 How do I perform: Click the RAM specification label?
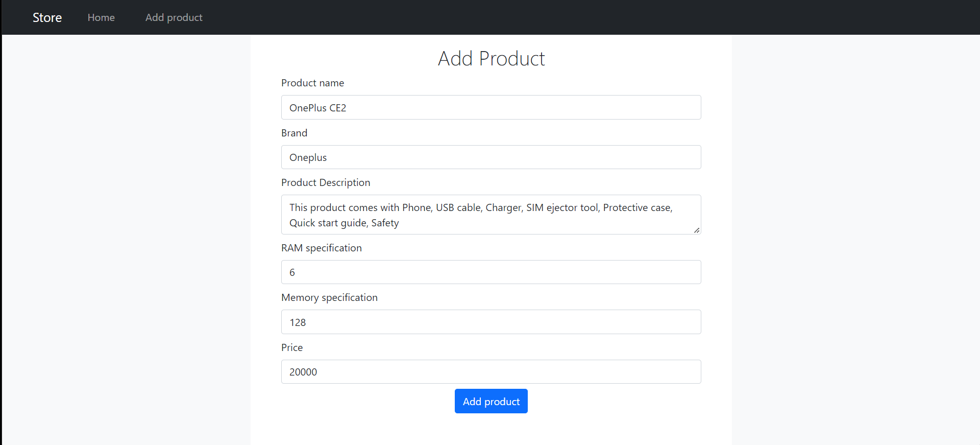point(322,248)
